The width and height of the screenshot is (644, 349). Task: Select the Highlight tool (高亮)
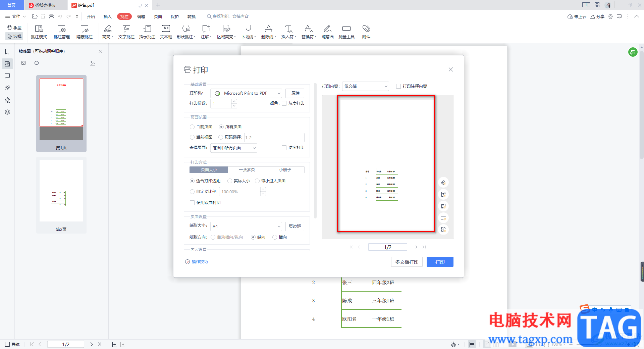(x=108, y=32)
